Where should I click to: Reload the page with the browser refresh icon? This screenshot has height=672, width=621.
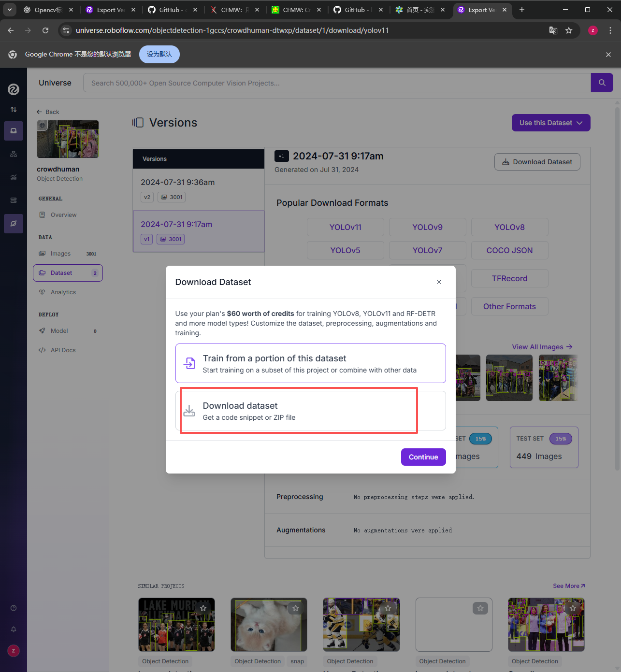click(x=45, y=30)
